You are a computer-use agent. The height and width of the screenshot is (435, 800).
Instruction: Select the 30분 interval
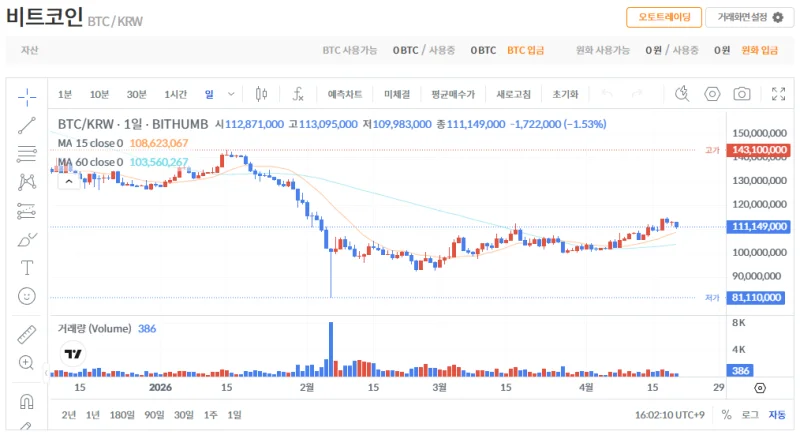pos(137,94)
